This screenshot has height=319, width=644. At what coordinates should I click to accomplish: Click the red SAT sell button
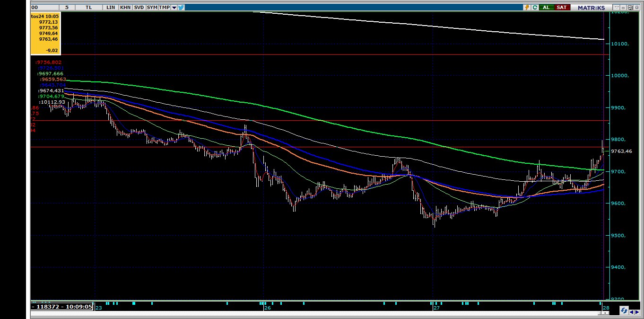click(x=562, y=7)
